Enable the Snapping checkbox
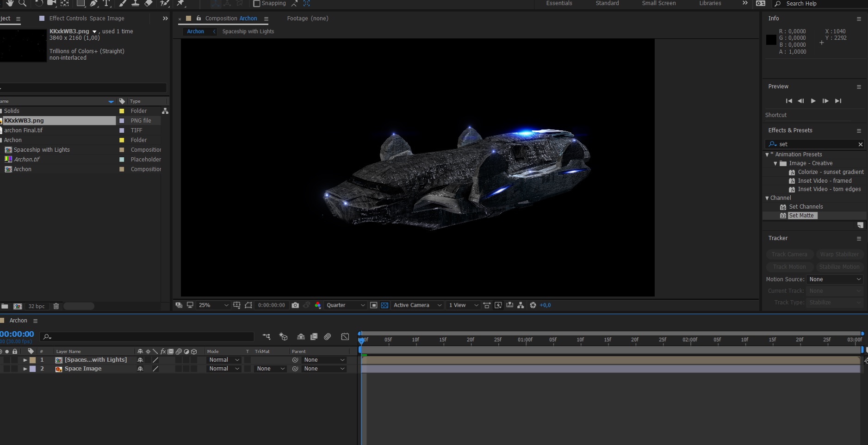This screenshot has height=445, width=868. coord(257,4)
